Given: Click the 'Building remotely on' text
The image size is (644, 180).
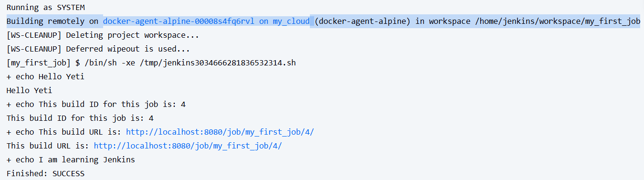Looking at the screenshot, I should point(53,21).
